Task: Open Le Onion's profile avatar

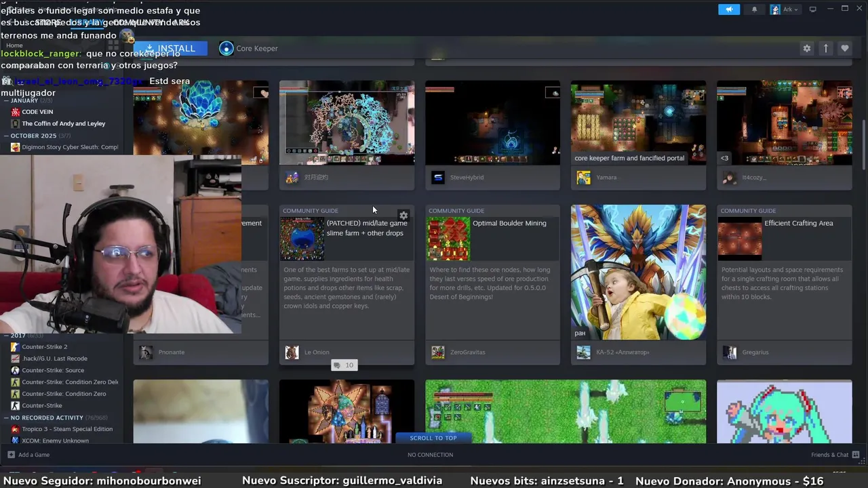Action: click(x=292, y=352)
